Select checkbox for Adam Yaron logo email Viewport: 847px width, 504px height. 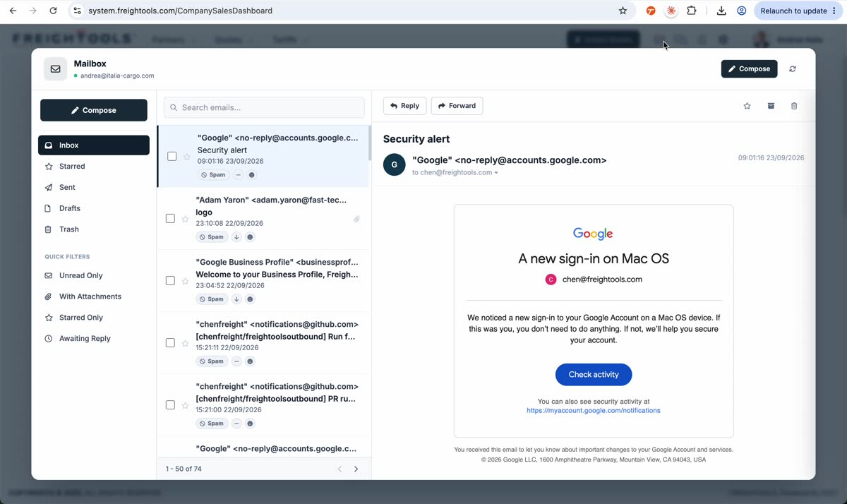pos(170,219)
